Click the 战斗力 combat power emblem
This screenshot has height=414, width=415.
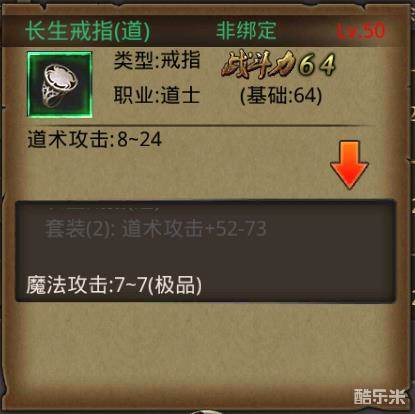point(258,65)
